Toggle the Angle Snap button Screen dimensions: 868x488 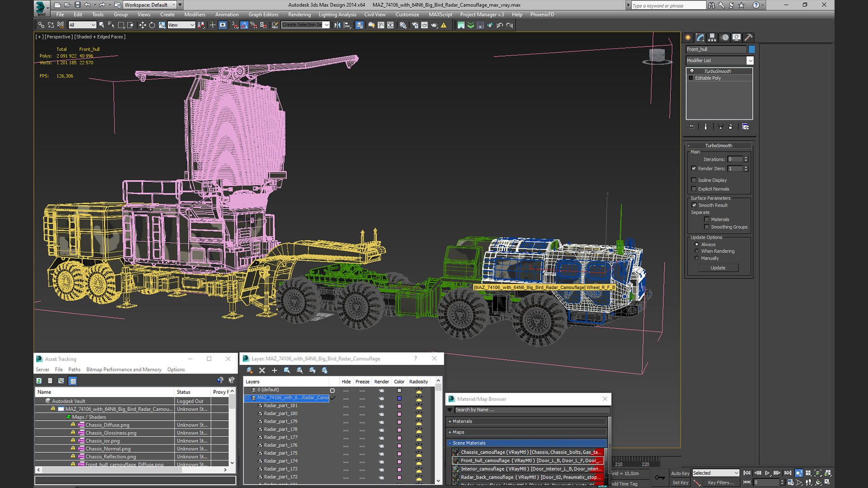tap(244, 25)
